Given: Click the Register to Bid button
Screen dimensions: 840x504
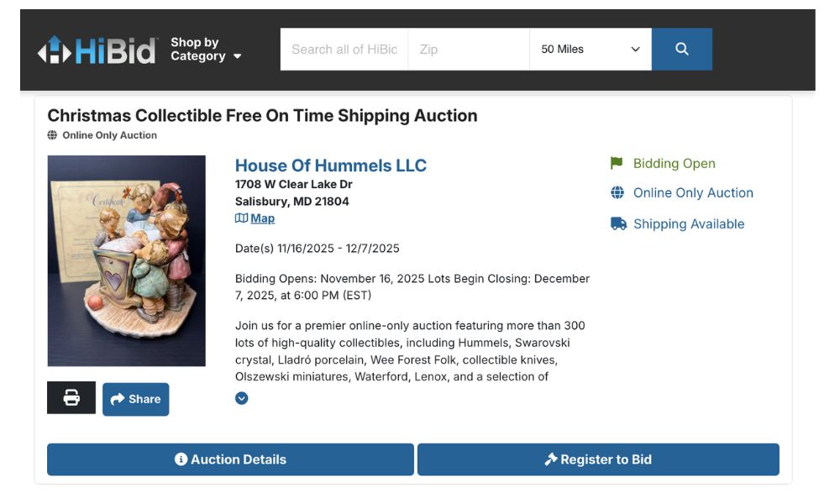Looking at the screenshot, I should pos(598,459).
